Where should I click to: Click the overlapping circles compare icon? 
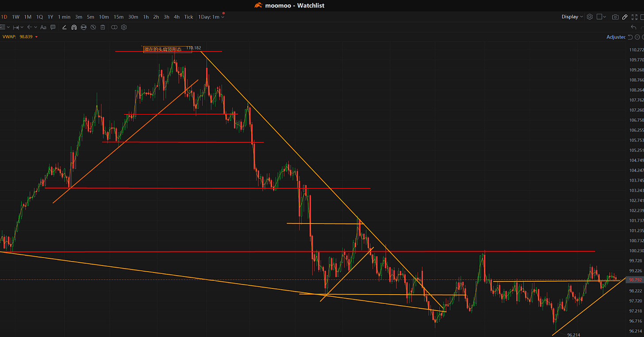(x=114, y=27)
